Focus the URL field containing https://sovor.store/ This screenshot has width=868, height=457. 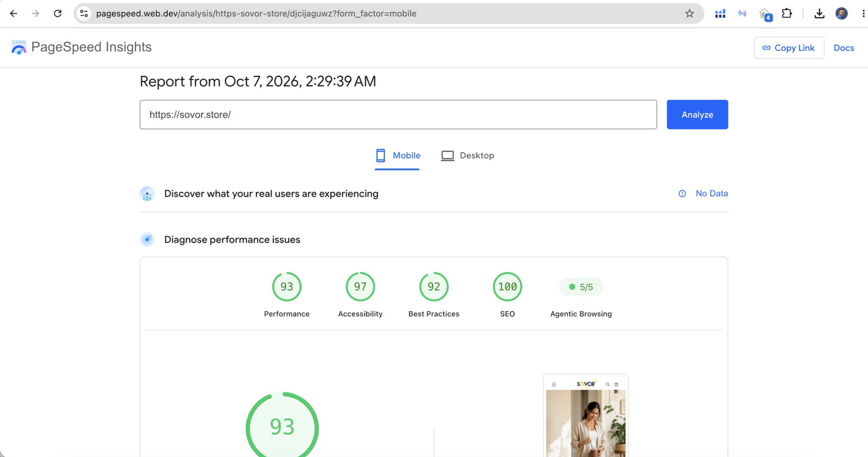[398, 114]
